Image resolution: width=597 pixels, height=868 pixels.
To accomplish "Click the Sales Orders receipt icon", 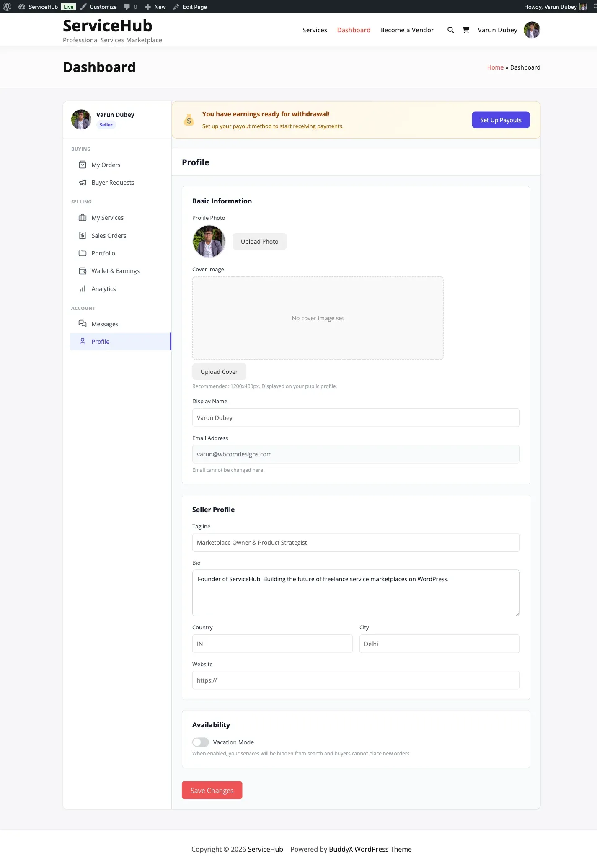I will (x=83, y=235).
